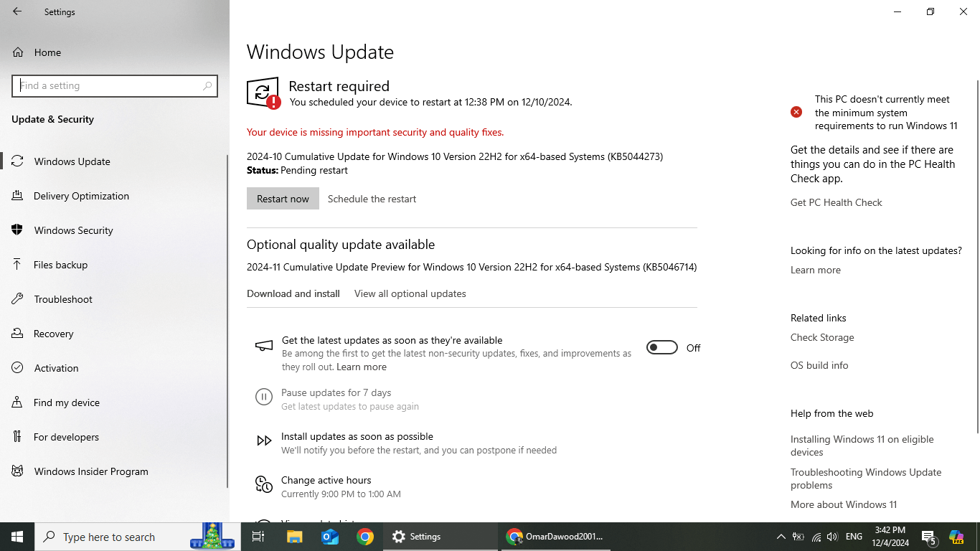This screenshot has height=551, width=980.
Task: Open Troubleshooting Windows Update problems link
Action: [866, 479]
